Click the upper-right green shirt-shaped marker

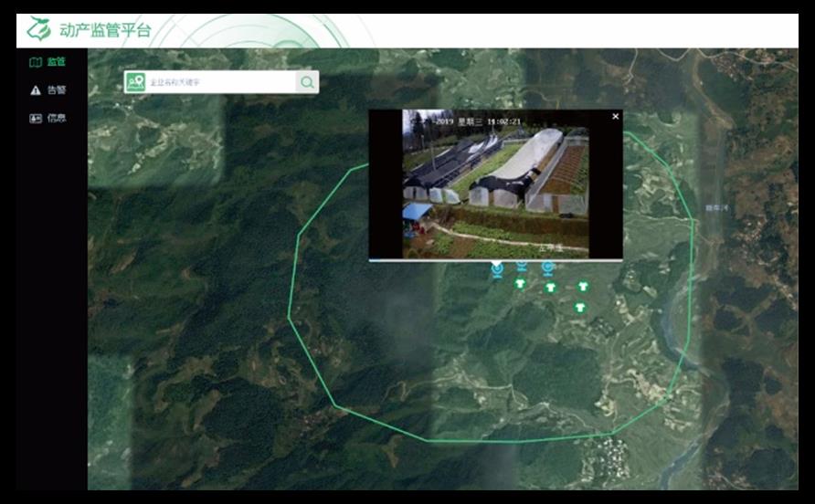583,287
